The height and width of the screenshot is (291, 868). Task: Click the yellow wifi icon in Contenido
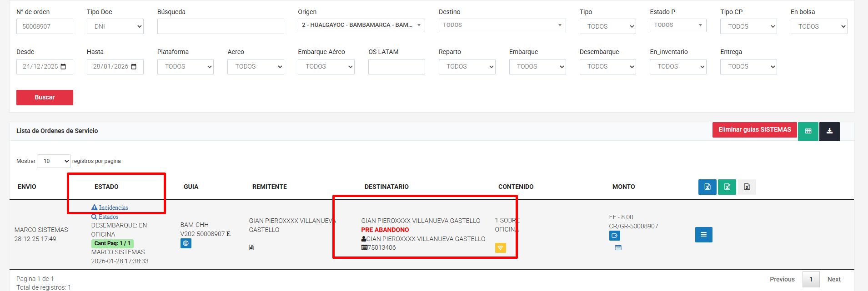[500, 248]
